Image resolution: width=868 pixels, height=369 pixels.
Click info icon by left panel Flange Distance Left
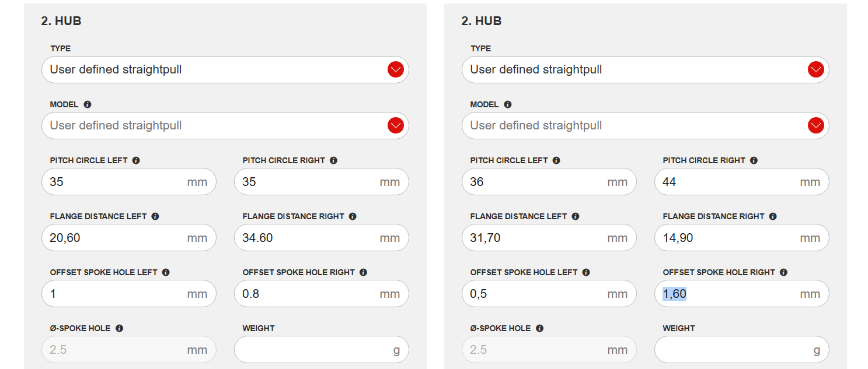[x=155, y=216]
